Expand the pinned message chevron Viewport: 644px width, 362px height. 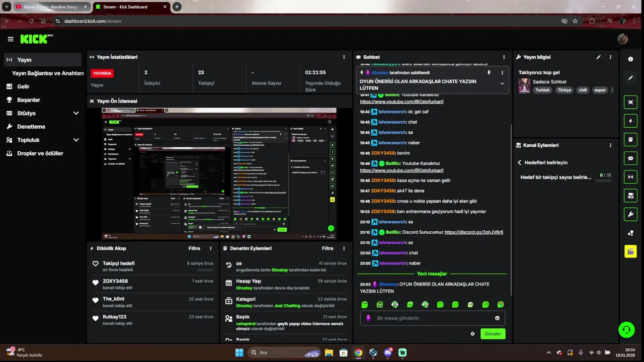tap(502, 83)
